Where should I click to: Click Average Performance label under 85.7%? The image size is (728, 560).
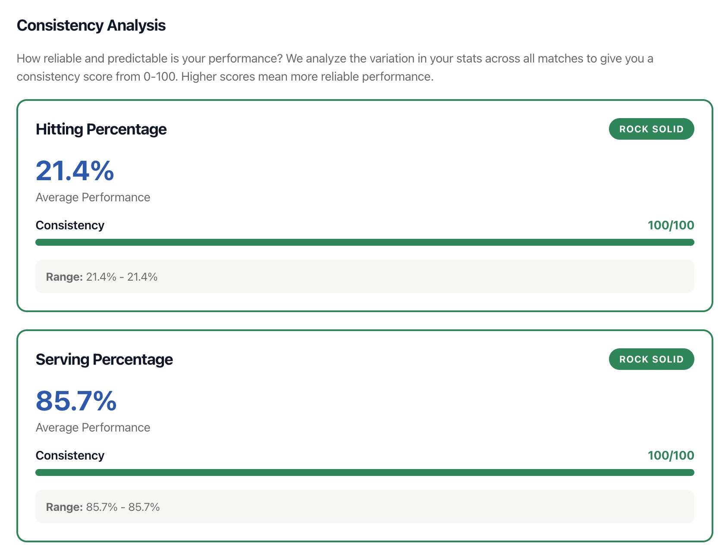(93, 428)
